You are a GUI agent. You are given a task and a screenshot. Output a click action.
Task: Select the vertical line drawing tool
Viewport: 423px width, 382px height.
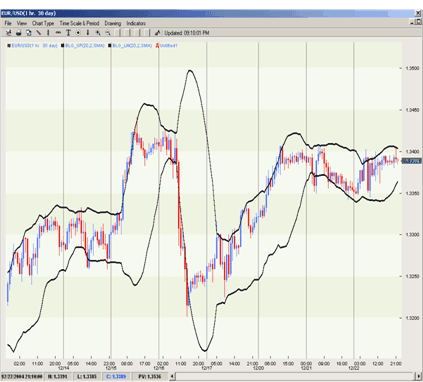(48, 33)
